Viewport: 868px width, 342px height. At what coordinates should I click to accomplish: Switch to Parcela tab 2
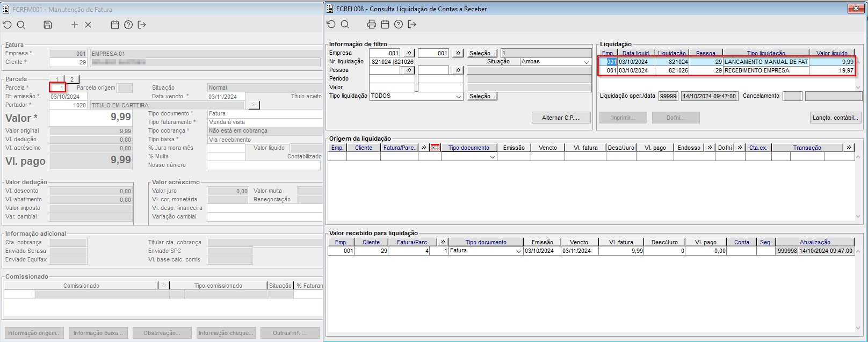click(72, 79)
